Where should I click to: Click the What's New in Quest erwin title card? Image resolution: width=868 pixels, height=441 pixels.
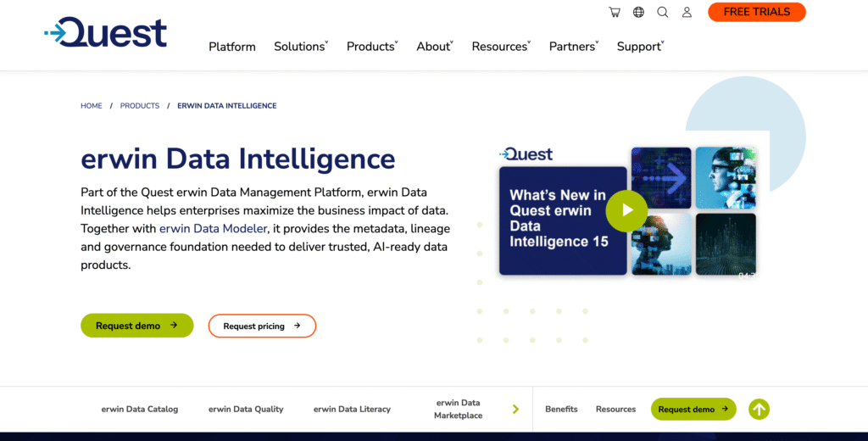click(563, 221)
